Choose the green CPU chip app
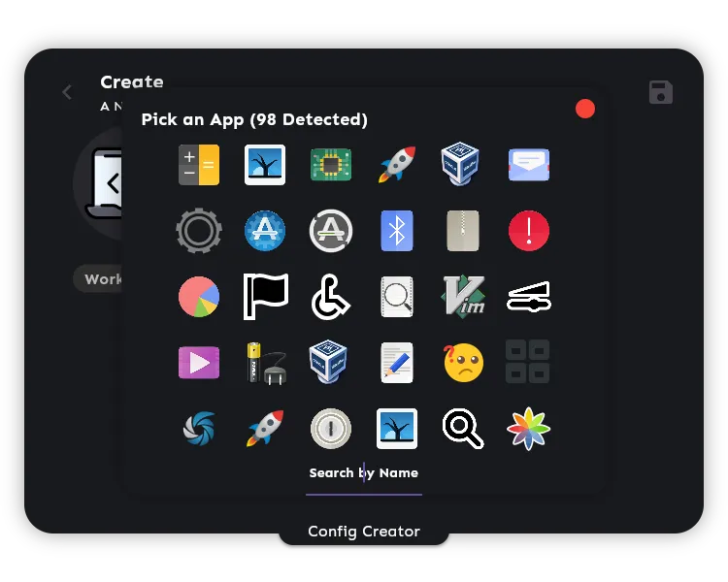 click(331, 165)
